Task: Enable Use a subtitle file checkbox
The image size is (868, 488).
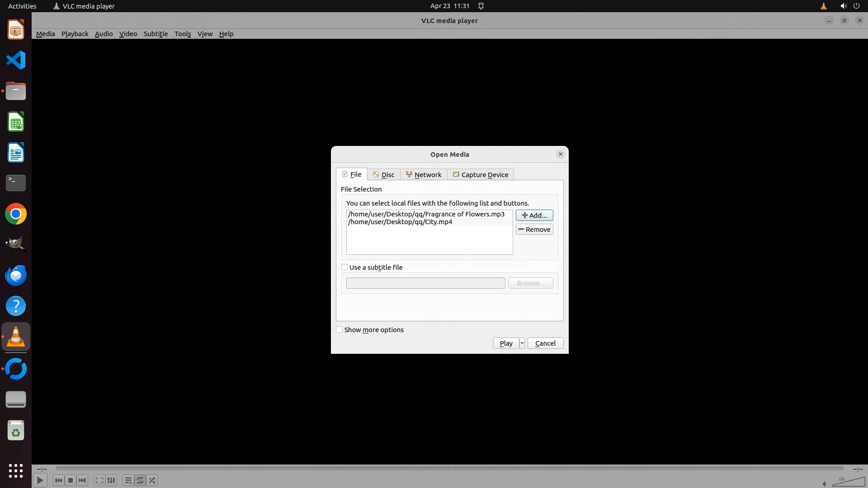Action: (x=344, y=267)
